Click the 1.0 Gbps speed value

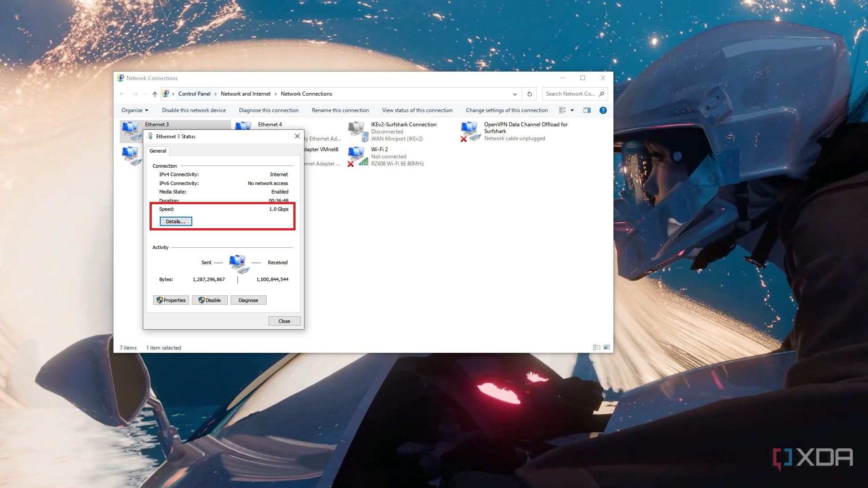click(x=279, y=209)
